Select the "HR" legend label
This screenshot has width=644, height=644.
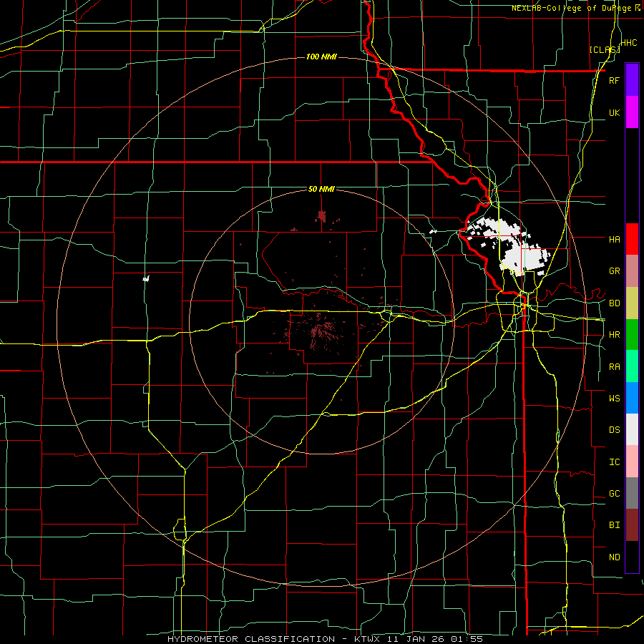pos(614,335)
